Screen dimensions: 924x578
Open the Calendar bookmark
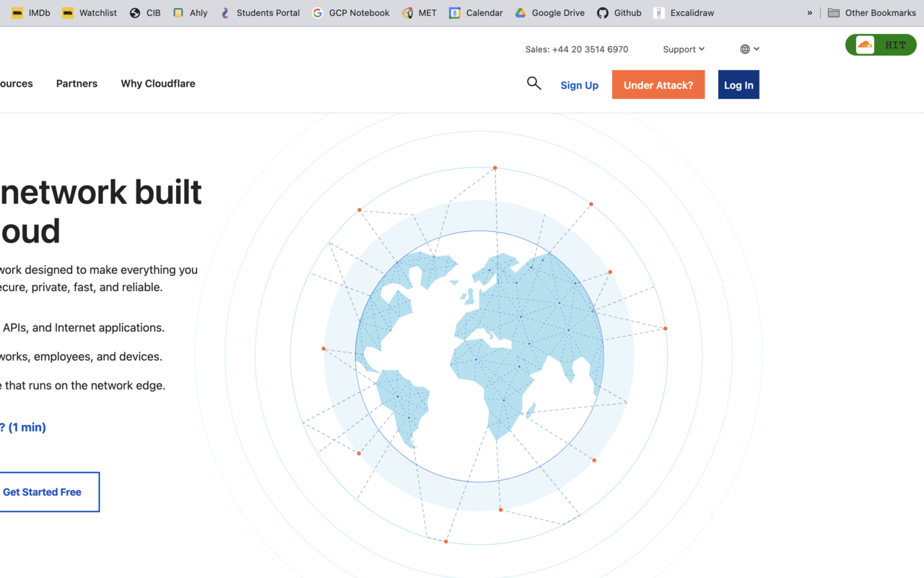tap(476, 12)
